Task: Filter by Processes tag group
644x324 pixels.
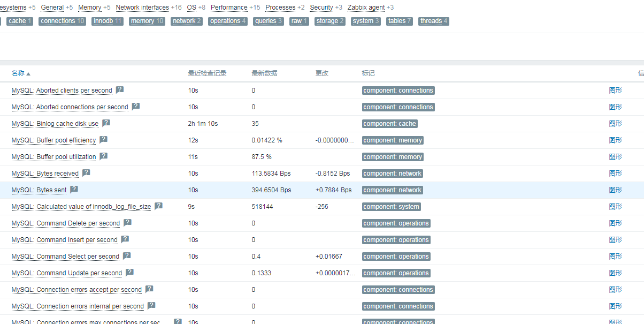Action: tap(280, 7)
